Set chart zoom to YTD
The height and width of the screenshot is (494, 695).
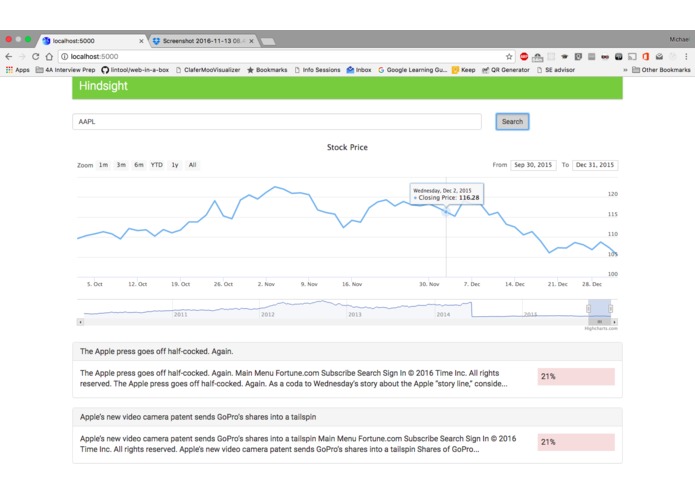point(156,165)
